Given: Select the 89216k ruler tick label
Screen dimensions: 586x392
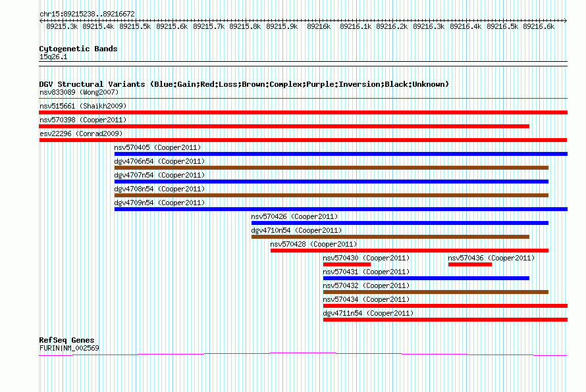Looking at the screenshot, I should click(319, 26).
